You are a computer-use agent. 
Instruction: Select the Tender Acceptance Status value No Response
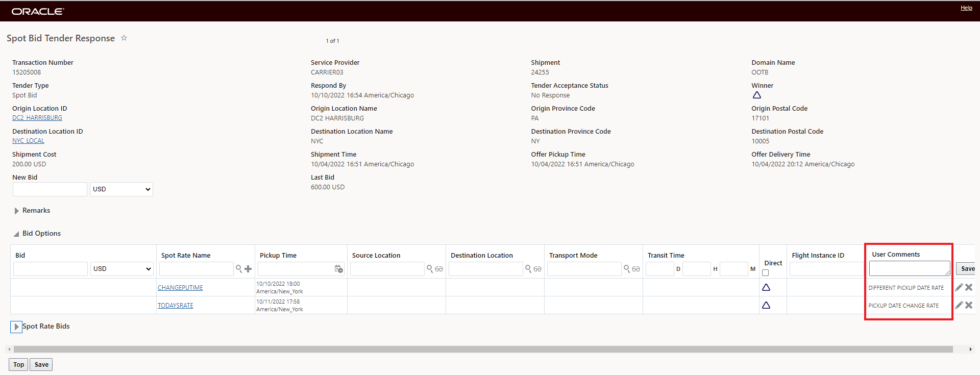coord(550,95)
